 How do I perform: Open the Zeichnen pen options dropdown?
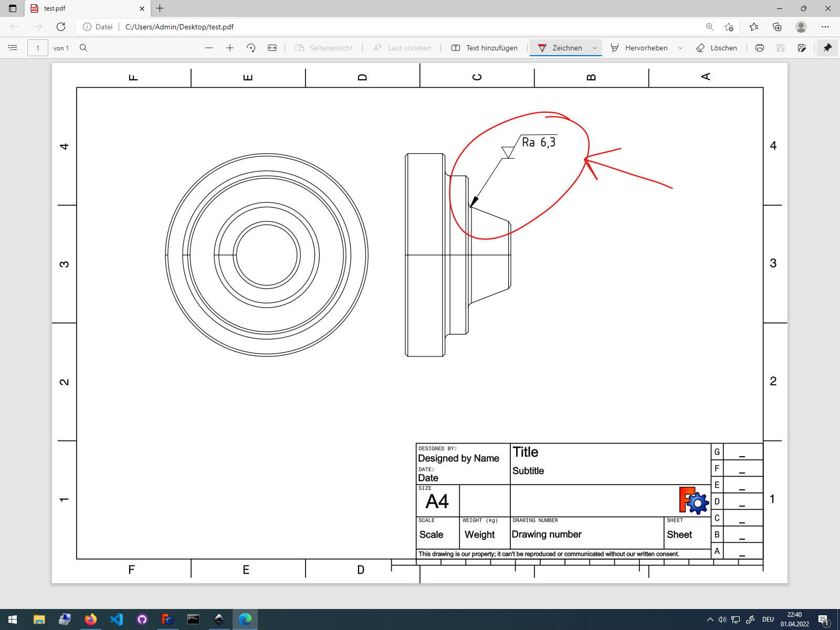(595, 48)
